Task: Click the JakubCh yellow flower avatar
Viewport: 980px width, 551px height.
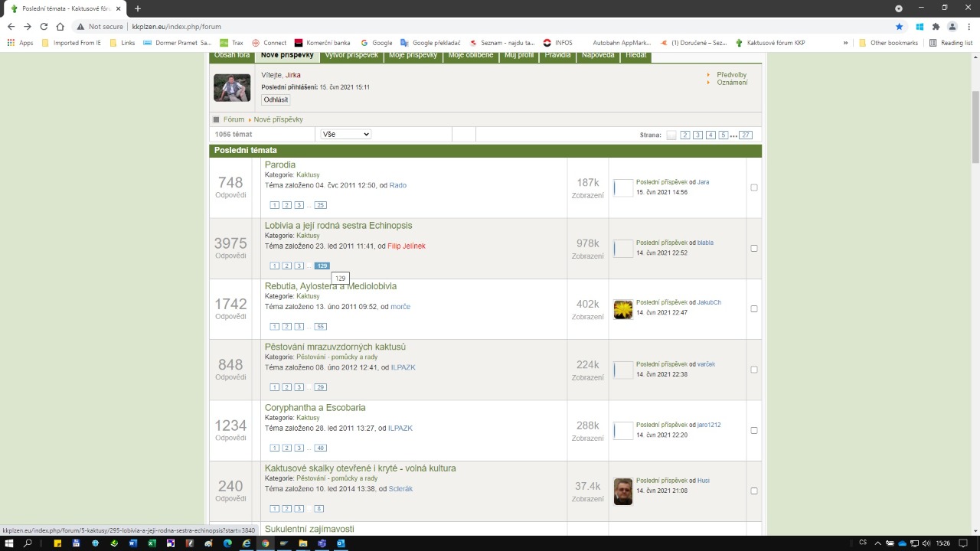Action: coord(623,309)
